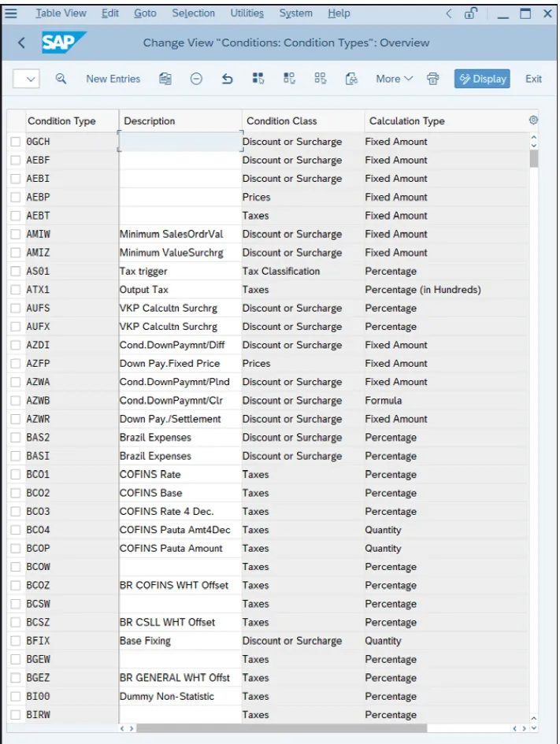The width and height of the screenshot is (560, 744).
Task: Click condition type cell AZWB
Action: [71, 401]
